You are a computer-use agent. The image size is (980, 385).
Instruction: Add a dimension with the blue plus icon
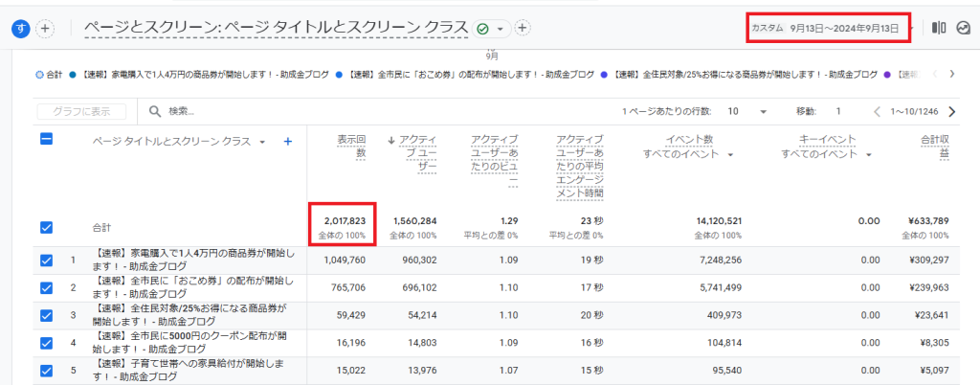tap(287, 142)
